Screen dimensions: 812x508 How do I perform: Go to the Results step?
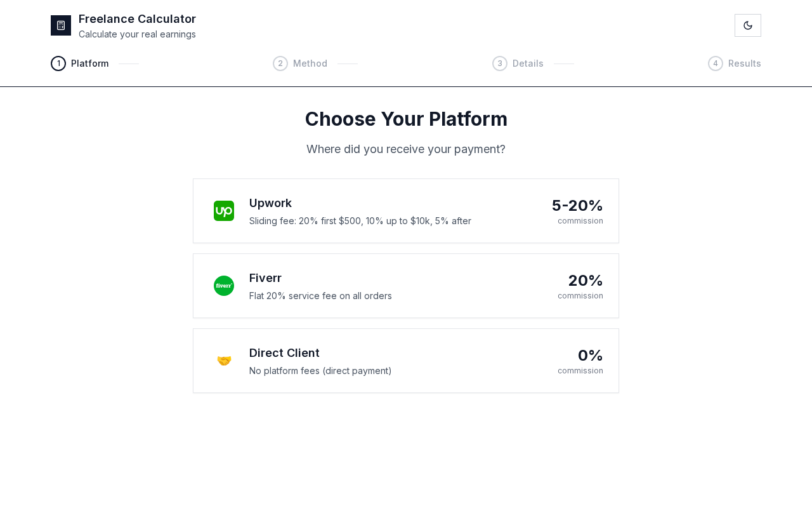pyautogui.click(x=745, y=63)
